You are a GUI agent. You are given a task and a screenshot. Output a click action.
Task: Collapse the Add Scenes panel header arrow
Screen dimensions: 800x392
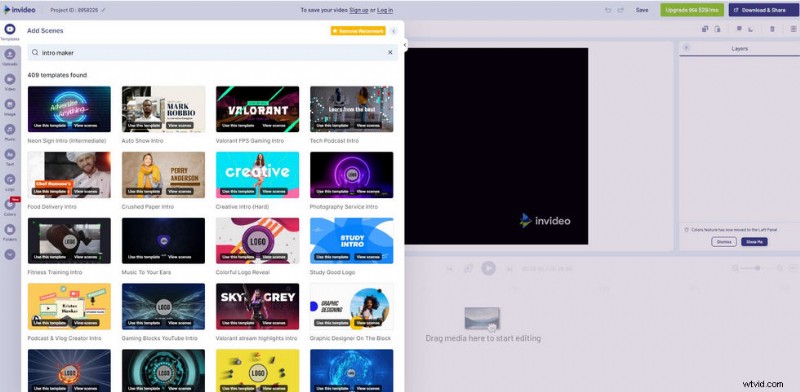tap(393, 31)
